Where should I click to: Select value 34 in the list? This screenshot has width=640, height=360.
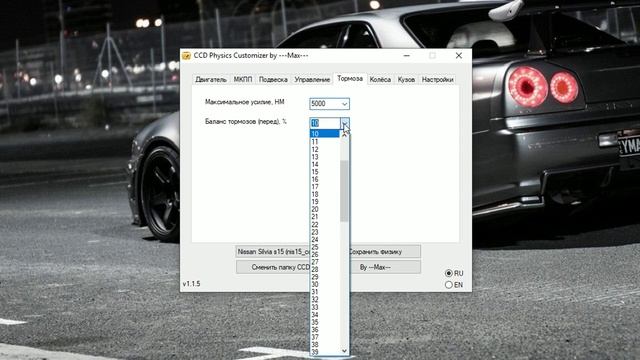(x=325, y=315)
